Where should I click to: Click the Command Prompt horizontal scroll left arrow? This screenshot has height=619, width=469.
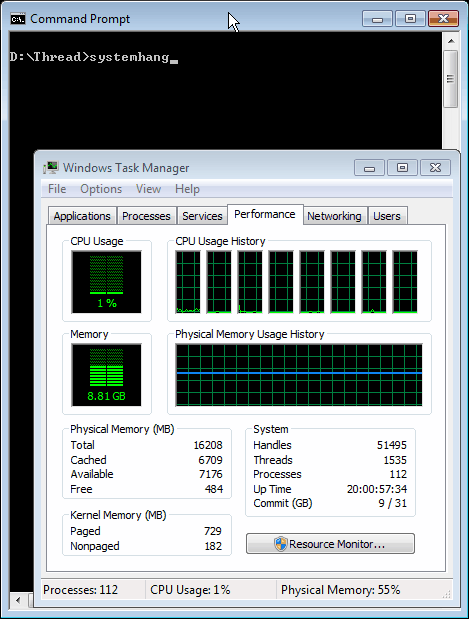click(18, 600)
